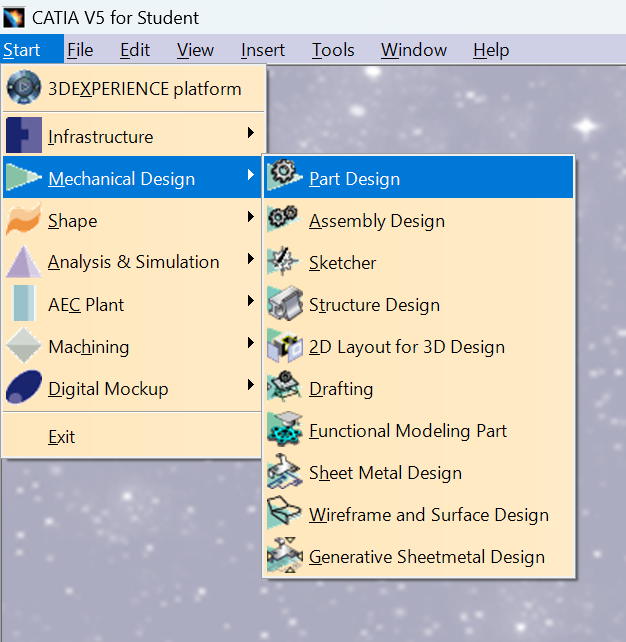Expand the Shape submenu arrow
The image size is (626, 642).
[251, 217]
